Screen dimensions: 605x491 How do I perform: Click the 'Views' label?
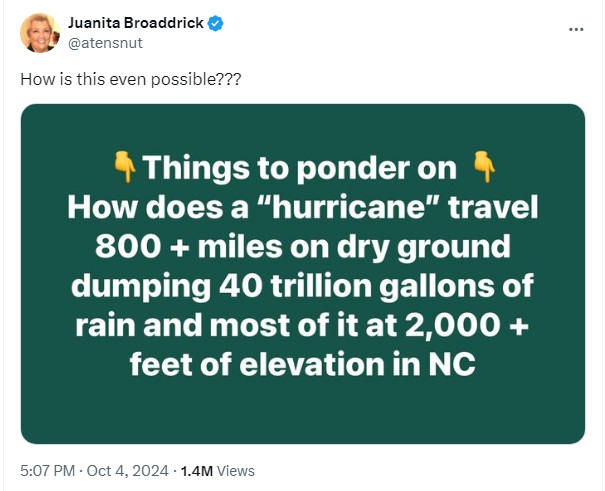point(235,471)
